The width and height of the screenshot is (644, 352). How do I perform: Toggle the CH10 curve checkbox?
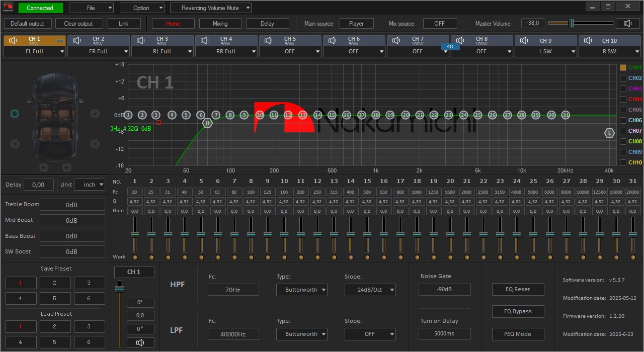coord(623,162)
